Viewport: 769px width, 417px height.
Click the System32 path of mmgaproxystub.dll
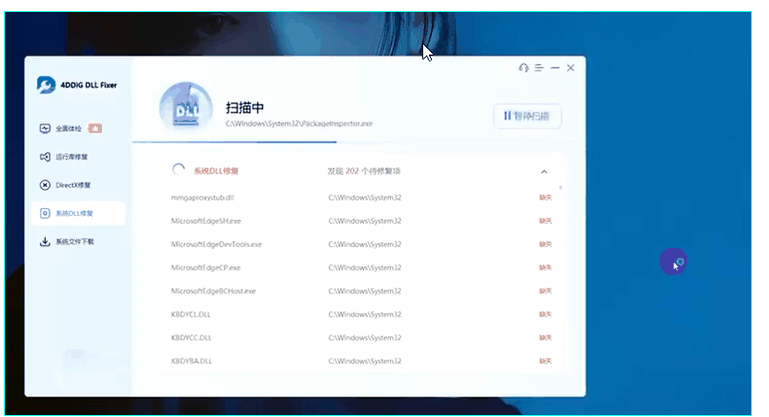click(365, 198)
